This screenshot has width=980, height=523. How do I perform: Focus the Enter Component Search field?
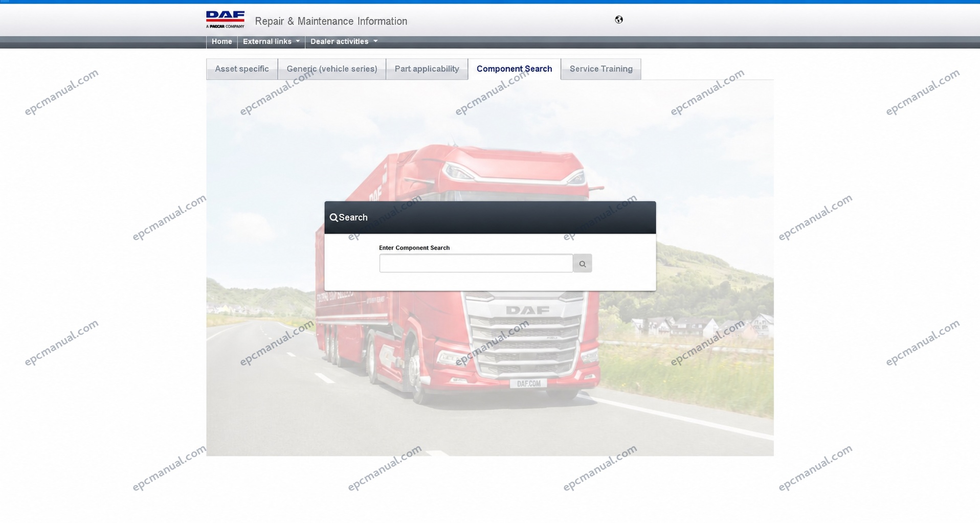tap(476, 263)
